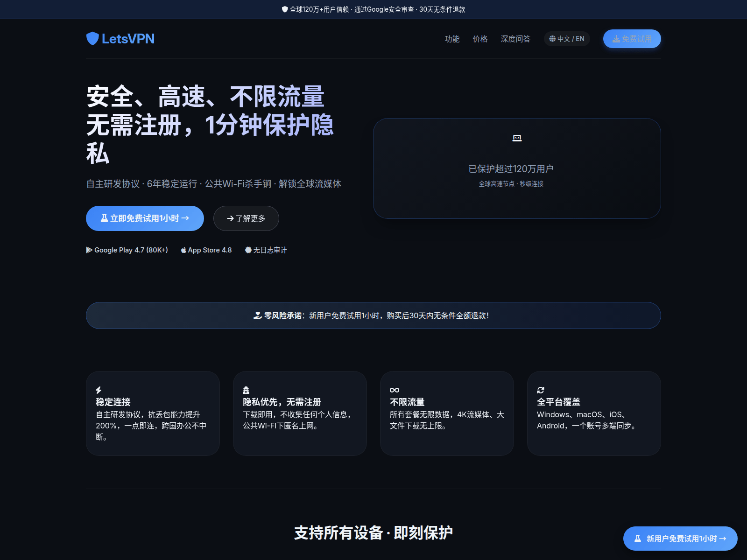Click the 了解更多 button
The width and height of the screenshot is (747, 560).
[246, 218]
